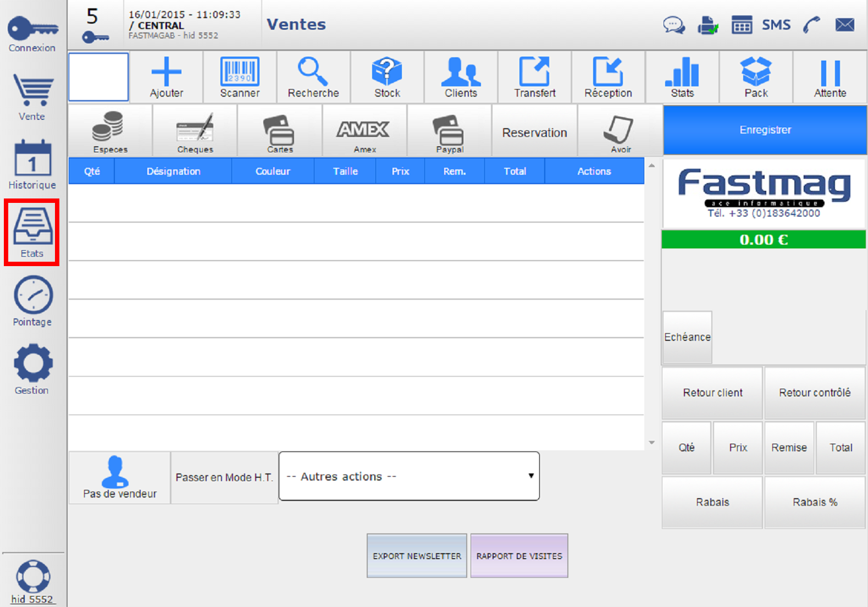Open the Pointage clock icon
The width and height of the screenshot is (868, 607).
click(32, 301)
